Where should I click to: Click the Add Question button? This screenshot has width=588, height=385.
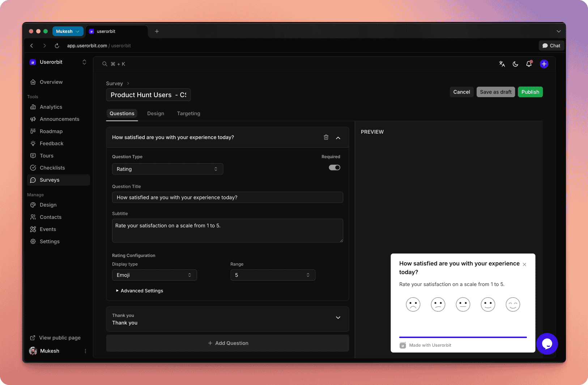[227, 343]
